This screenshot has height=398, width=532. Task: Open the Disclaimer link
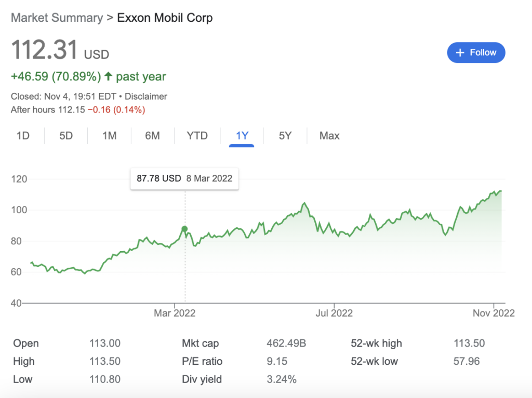click(x=146, y=97)
